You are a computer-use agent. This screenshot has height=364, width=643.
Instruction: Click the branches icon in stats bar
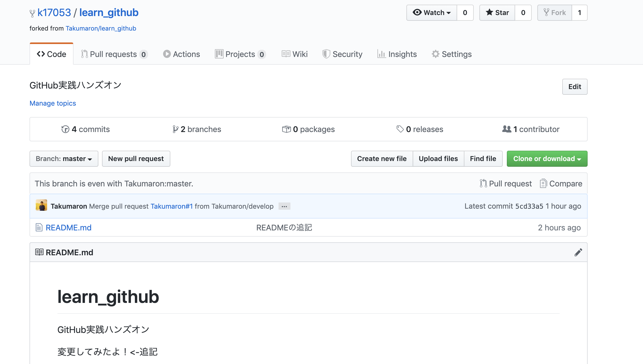pos(176,129)
